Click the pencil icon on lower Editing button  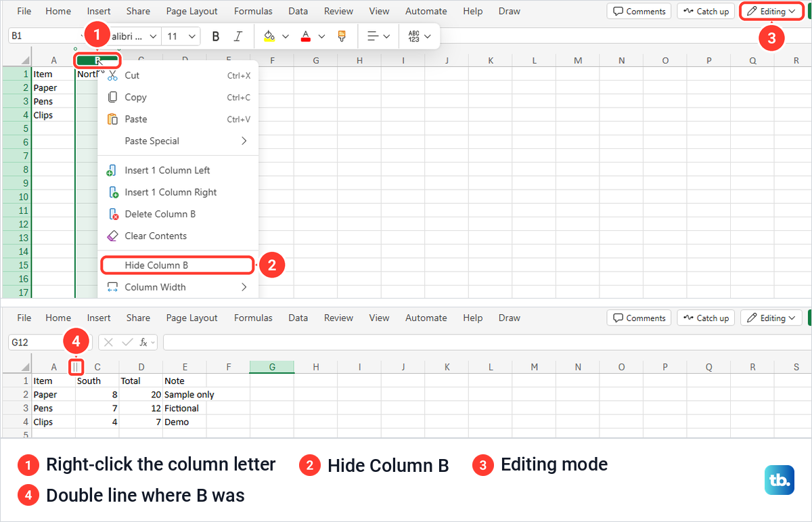[752, 318]
